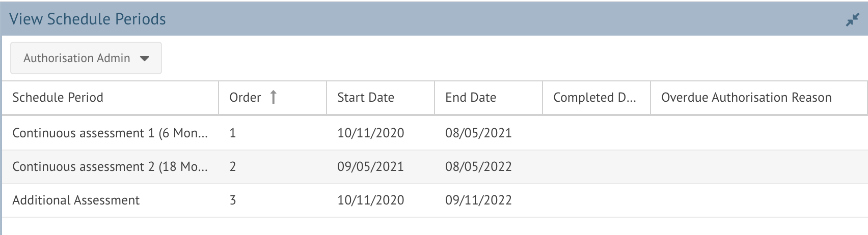Screen dimensions: 868x235
Task: Select the Continuous assessment 2 row
Action: pos(435,167)
